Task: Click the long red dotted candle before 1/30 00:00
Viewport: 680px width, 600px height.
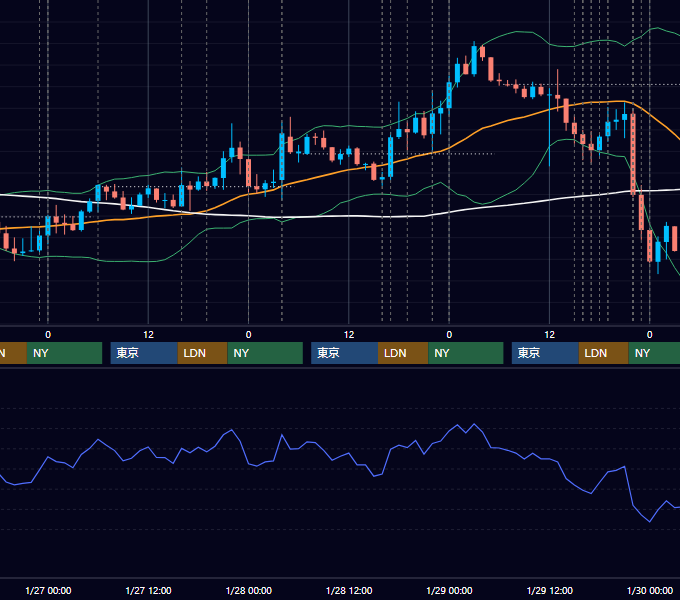Action: [x=633, y=154]
